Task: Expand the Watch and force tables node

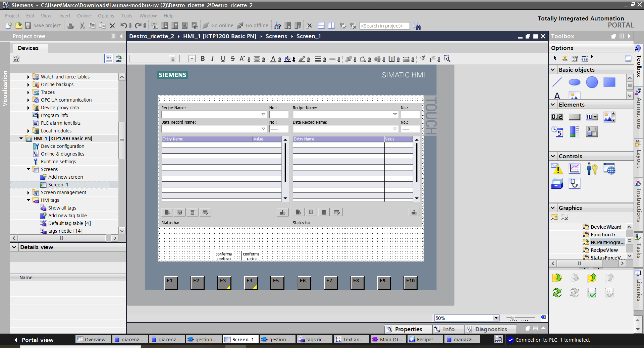Action: coord(29,77)
